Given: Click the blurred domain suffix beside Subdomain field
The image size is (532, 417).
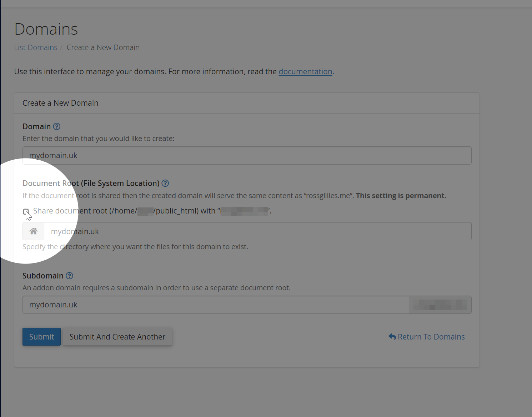Looking at the screenshot, I should click(440, 305).
